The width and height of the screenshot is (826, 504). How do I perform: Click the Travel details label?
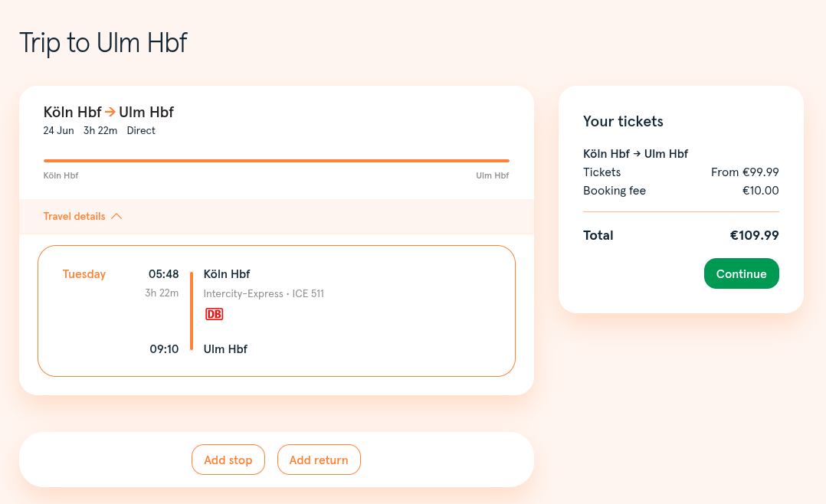[74, 217]
